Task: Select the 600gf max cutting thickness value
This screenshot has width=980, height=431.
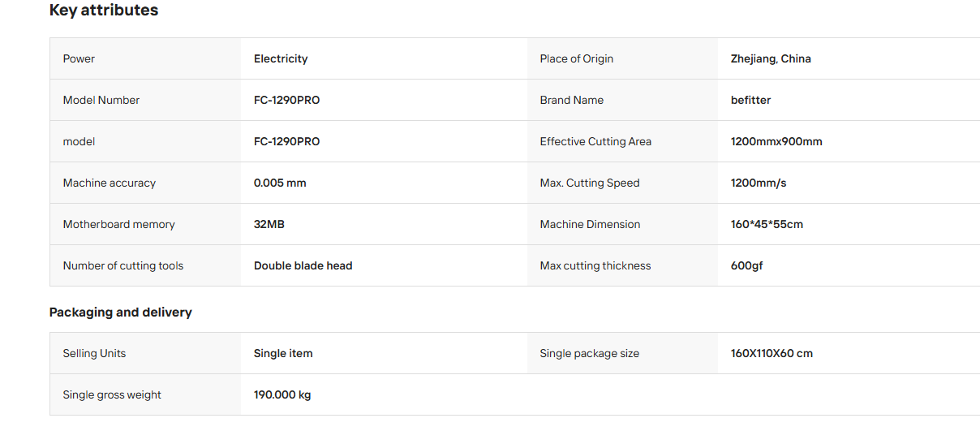Action: pyautogui.click(x=747, y=265)
